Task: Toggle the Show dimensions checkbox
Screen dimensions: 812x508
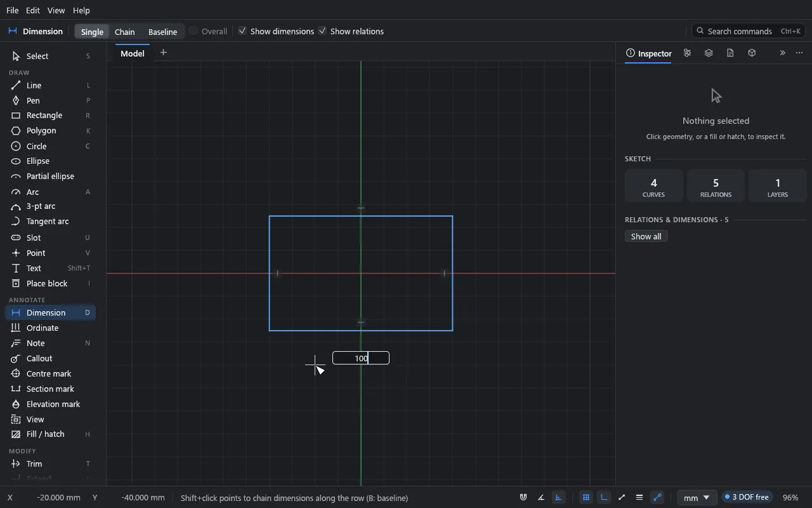Action: point(242,31)
